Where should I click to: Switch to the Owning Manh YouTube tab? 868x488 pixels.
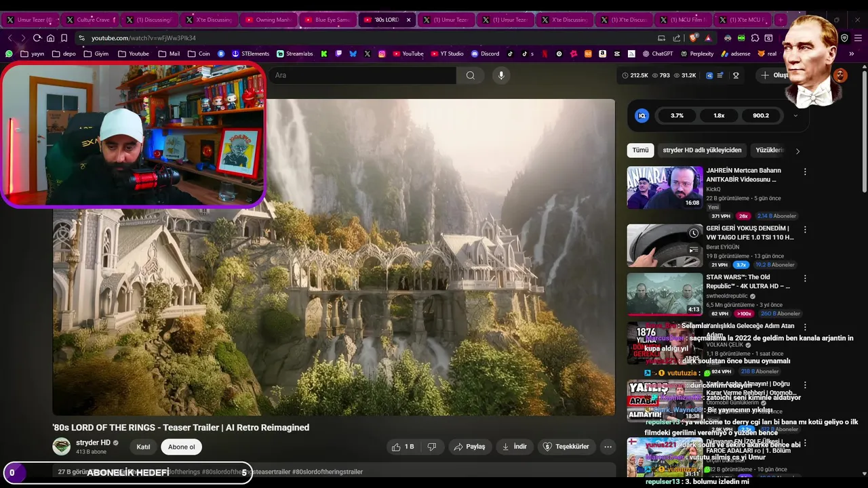click(x=267, y=20)
